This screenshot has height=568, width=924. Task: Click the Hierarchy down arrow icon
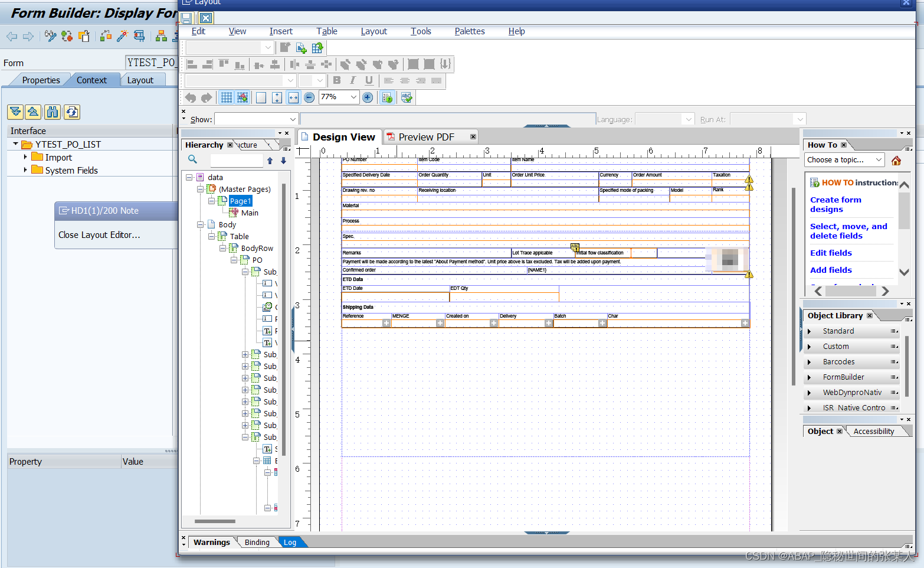[x=284, y=160]
